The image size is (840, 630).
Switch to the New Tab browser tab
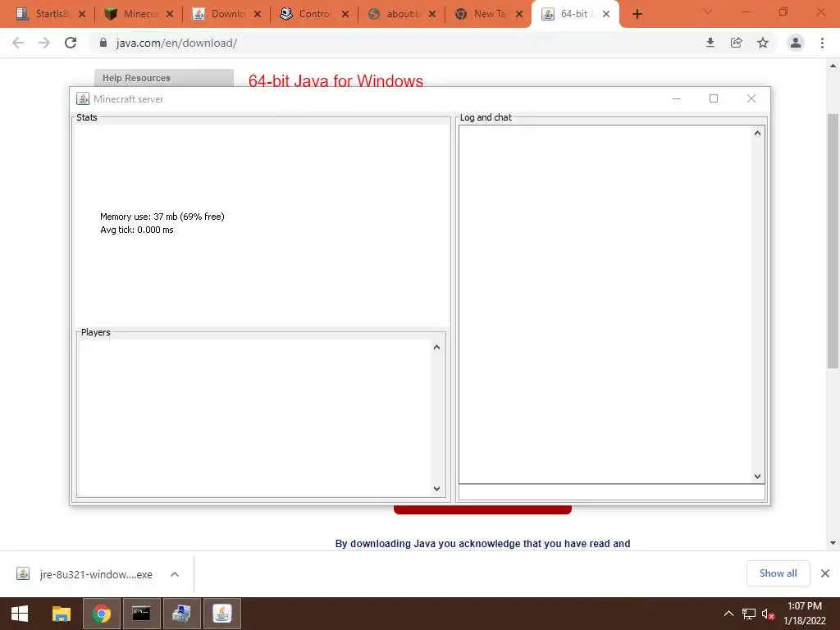click(482, 14)
